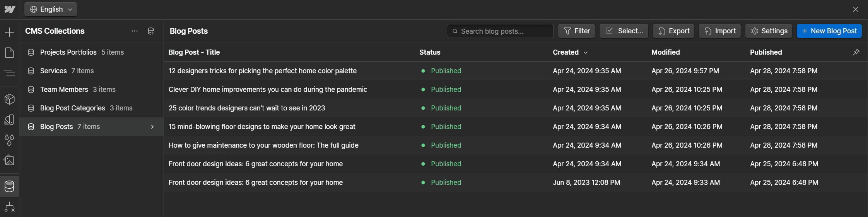Image resolution: width=868 pixels, height=217 pixels.
Task: Open the Navigator panel icon
Action: click(x=10, y=73)
